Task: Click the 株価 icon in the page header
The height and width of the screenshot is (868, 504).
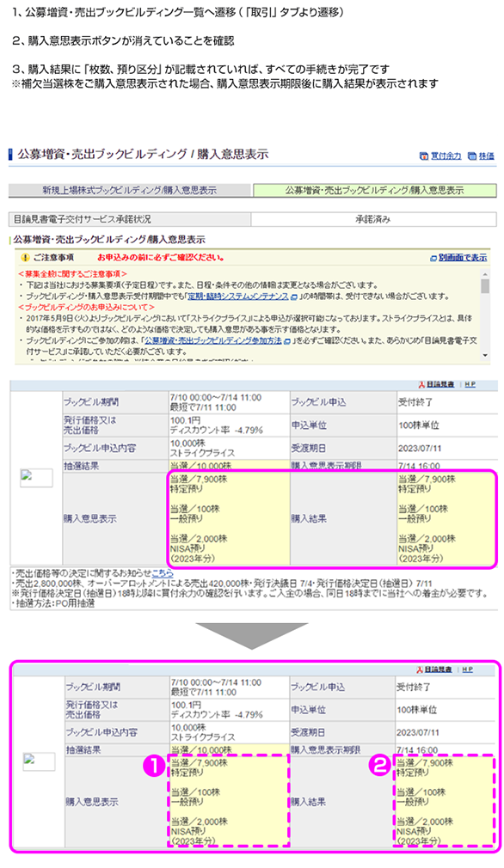Action: click(472, 156)
